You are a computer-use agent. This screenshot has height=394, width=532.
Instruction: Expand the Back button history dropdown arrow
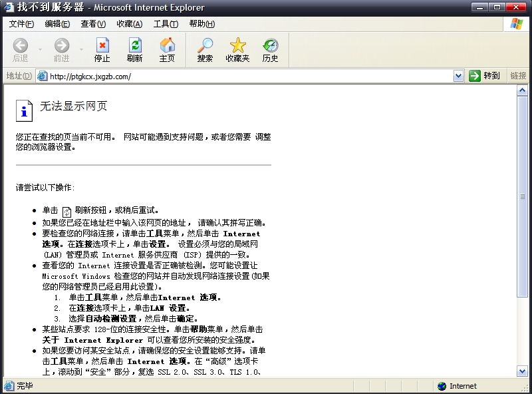coord(40,50)
